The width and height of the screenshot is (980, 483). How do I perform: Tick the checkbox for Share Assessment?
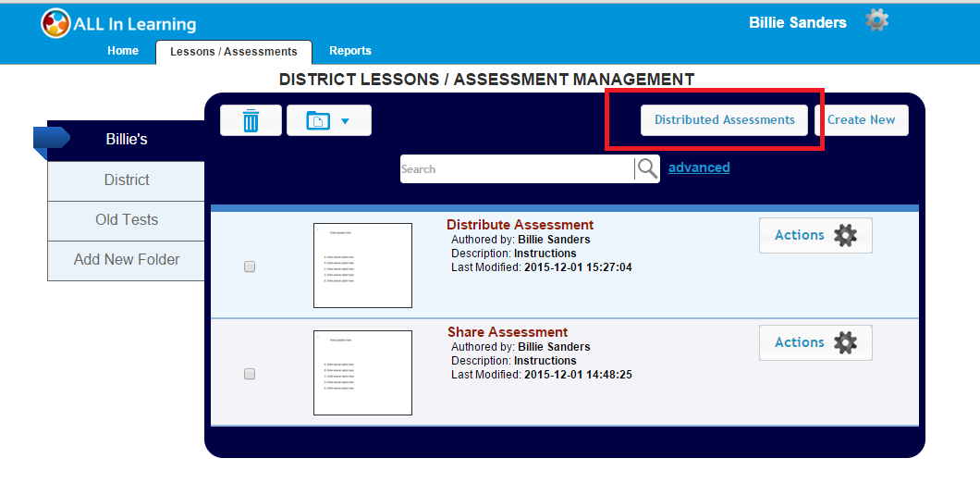[249, 374]
